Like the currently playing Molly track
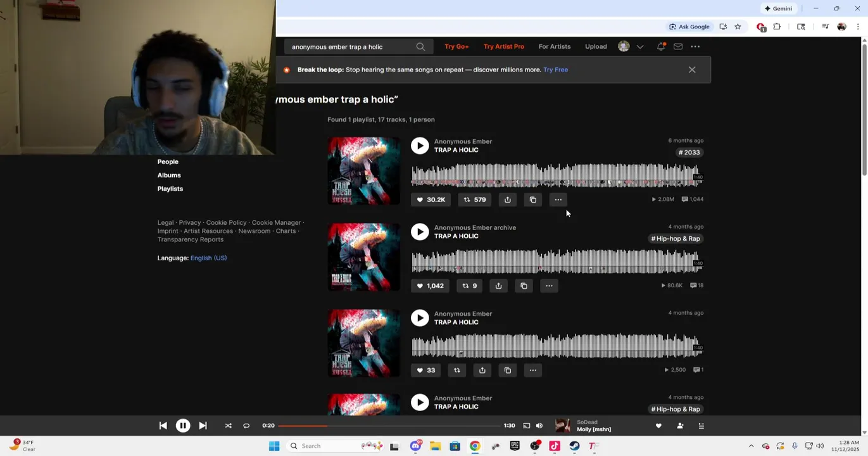This screenshot has width=868, height=456. pos(658,426)
